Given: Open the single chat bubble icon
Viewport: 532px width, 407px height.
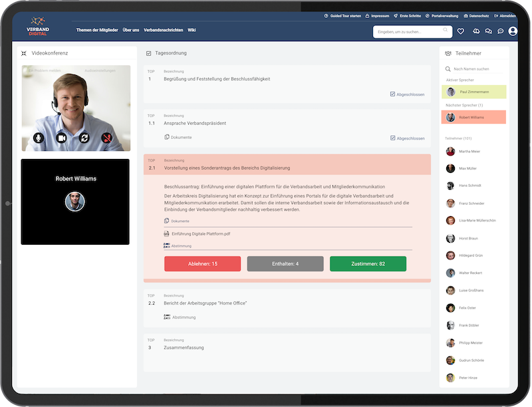Looking at the screenshot, I should click(500, 31).
